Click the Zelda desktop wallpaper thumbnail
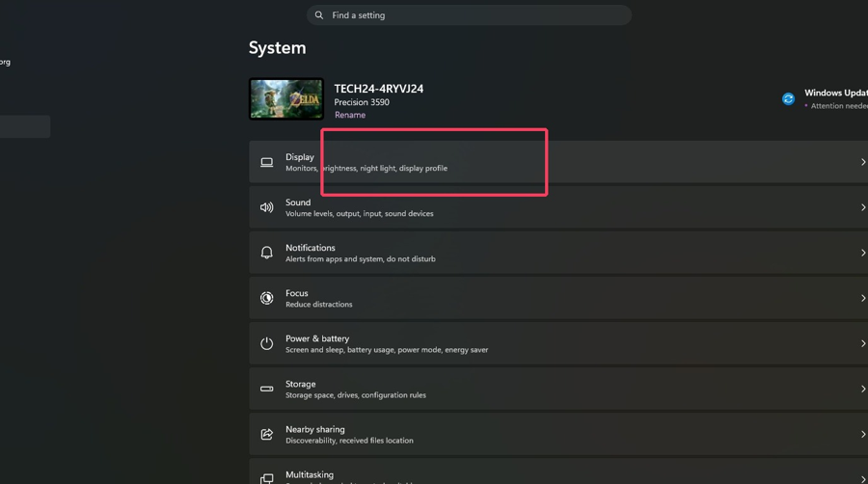 (286, 99)
